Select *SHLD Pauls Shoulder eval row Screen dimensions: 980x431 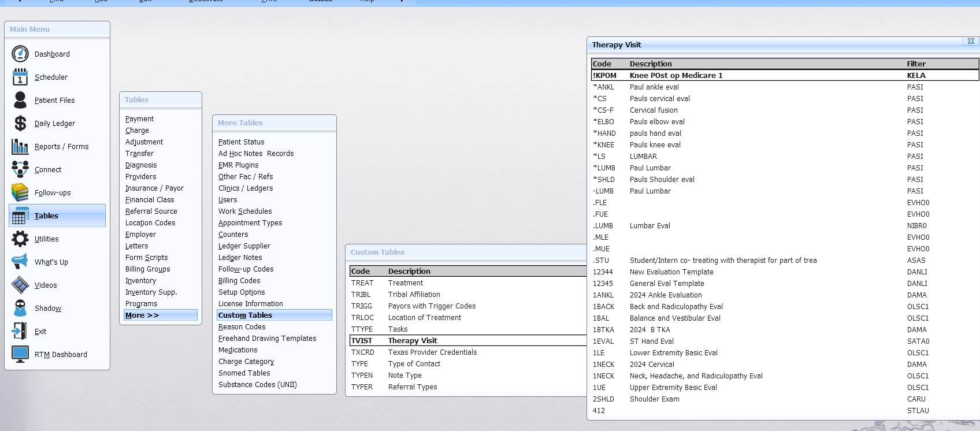coord(785,179)
